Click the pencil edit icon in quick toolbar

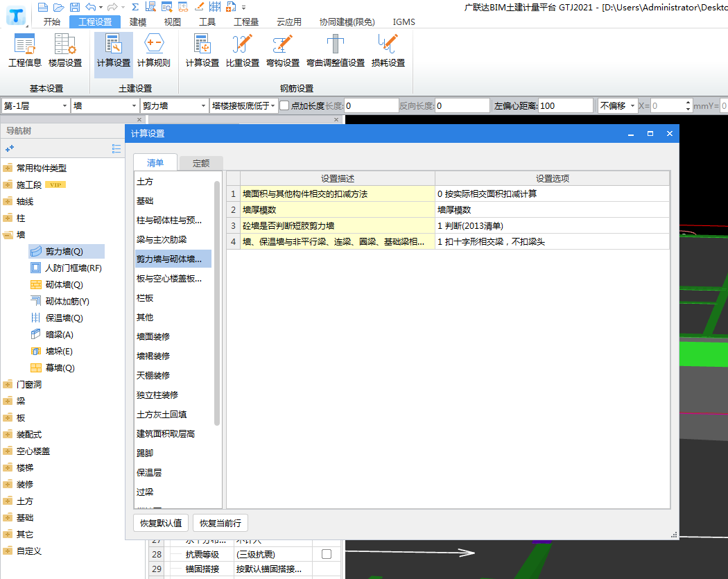click(199, 7)
